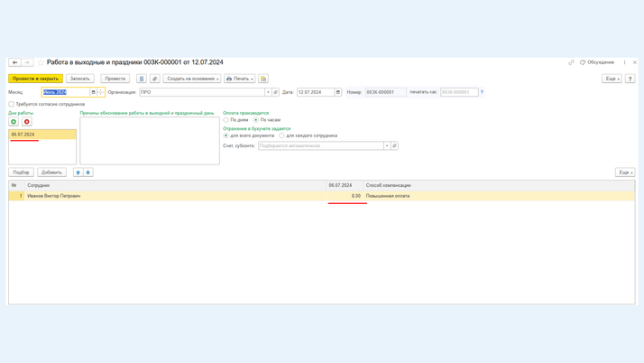Click the "Подбор" button
The height and width of the screenshot is (363, 644).
pos(21,172)
